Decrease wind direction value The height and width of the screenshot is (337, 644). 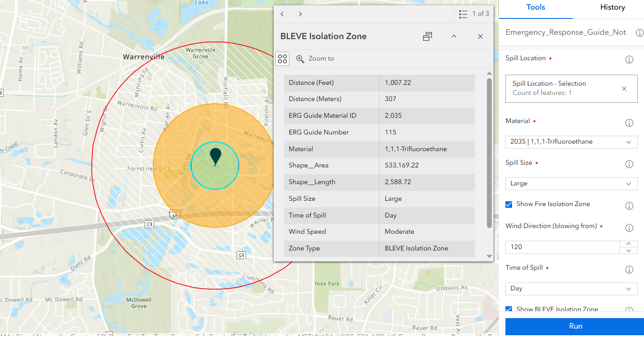point(629,250)
